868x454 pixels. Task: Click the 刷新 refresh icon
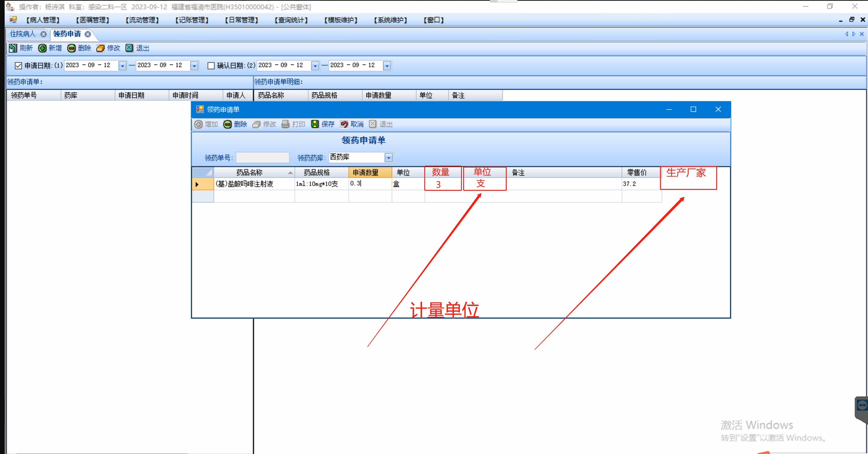point(13,48)
